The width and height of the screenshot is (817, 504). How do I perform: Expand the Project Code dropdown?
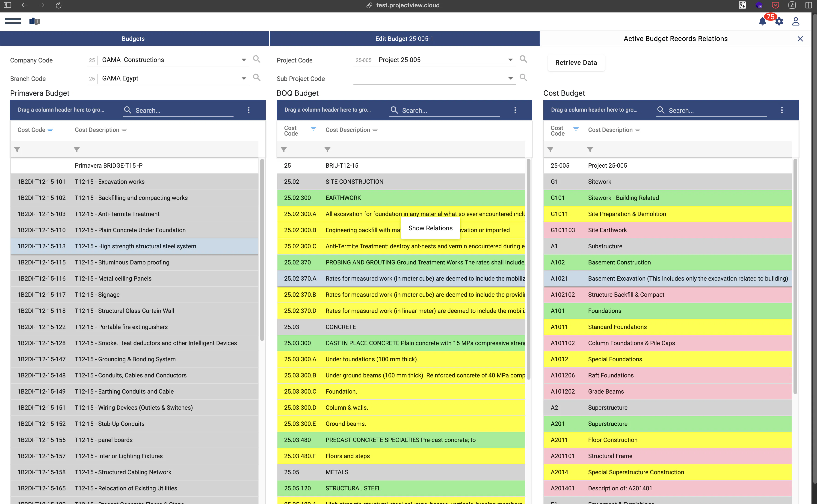coord(510,60)
